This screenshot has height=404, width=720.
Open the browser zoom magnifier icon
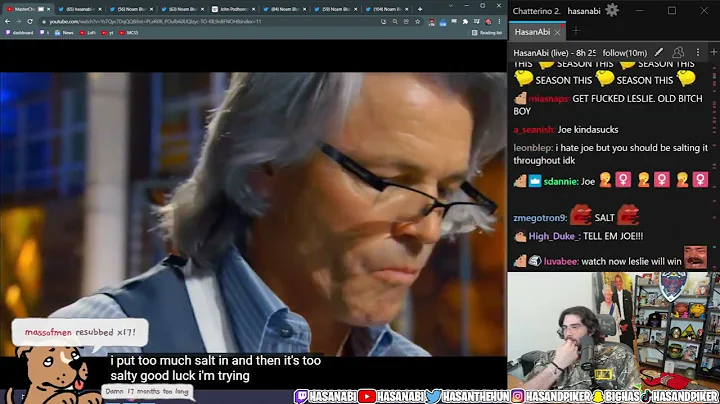click(395, 22)
